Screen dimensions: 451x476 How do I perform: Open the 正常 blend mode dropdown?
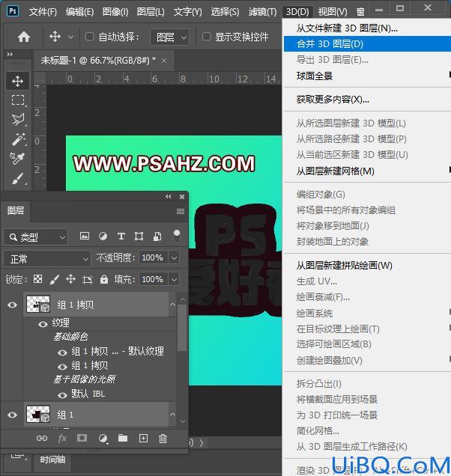[46, 259]
